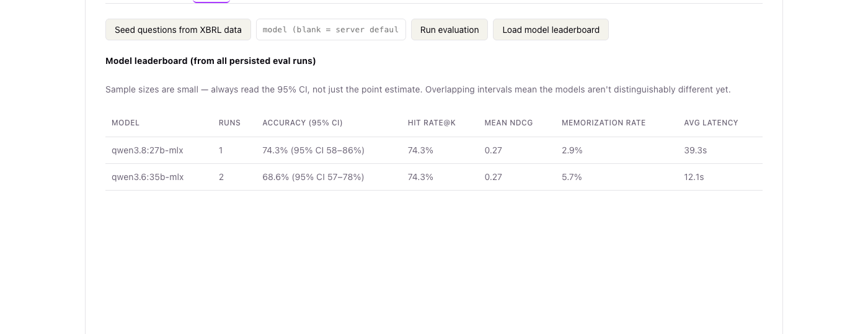The image size is (868, 334).
Task: Click the sample sizes note paragraph
Action: (418, 89)
